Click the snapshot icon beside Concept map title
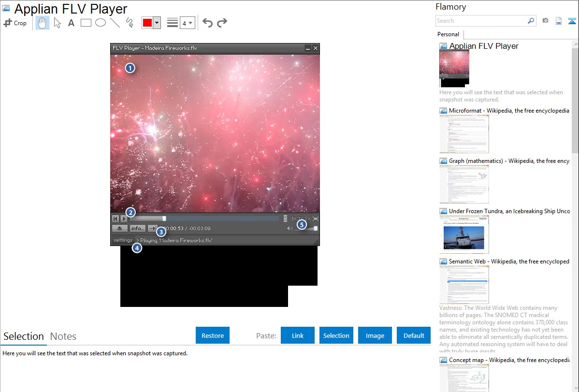 point(443,360)
